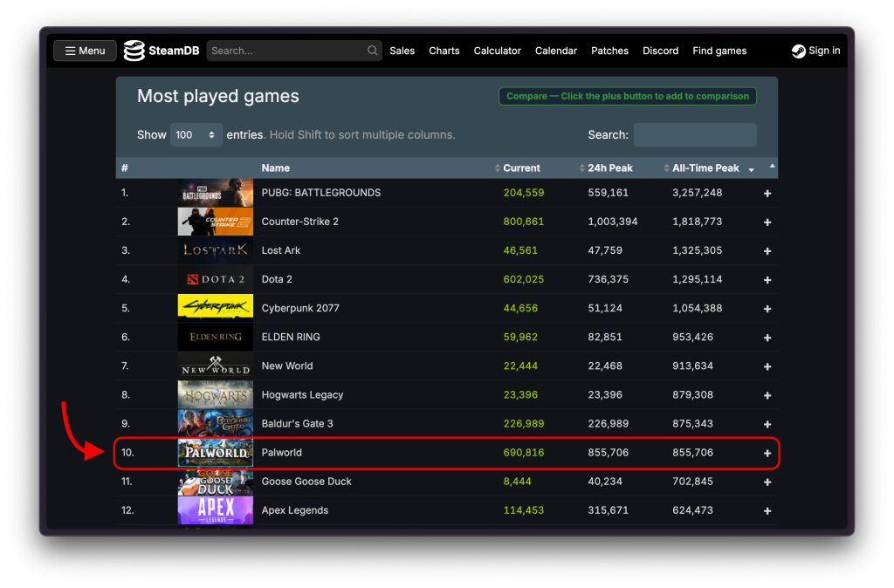Click the green Compare button
This screenshot has width=894, height=588.
pos(628,96)
